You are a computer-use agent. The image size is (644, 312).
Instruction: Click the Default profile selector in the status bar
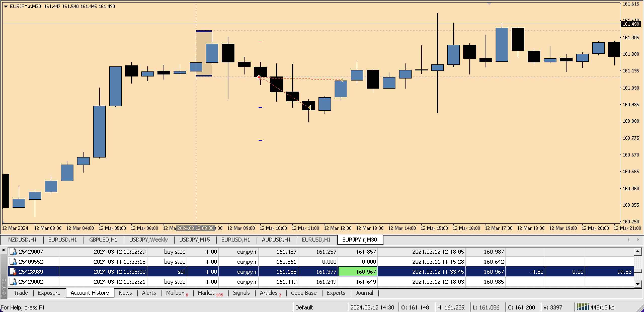coord(304,307)
